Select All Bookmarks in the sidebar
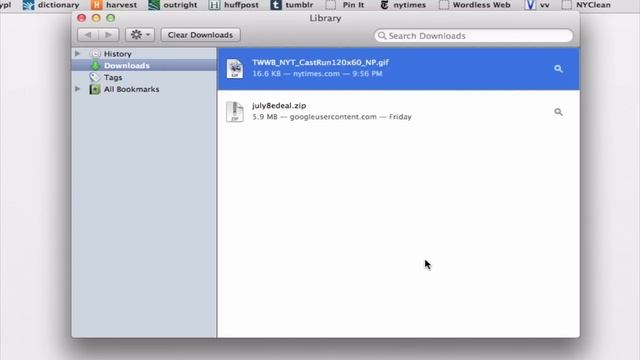This screenshot has height=360, width=640. [131, 89]
